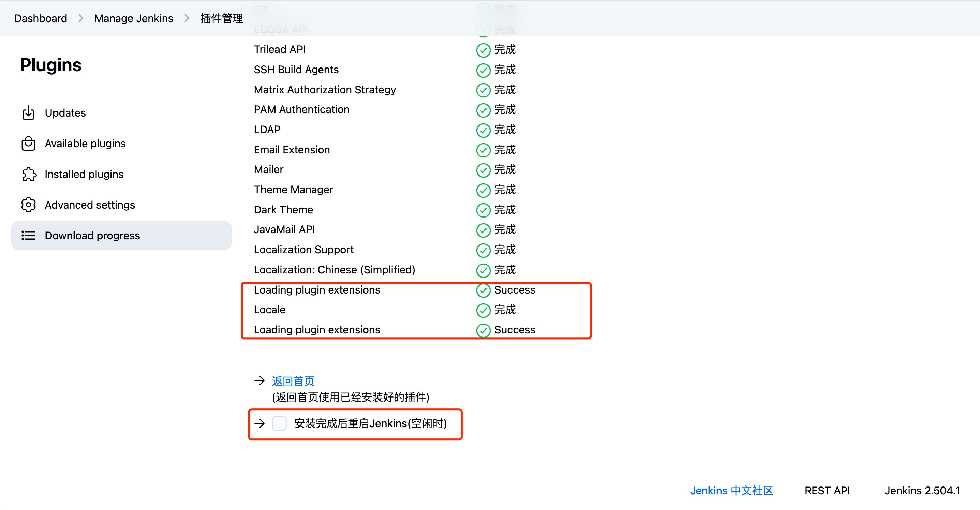Click the Available plugins bag icon

tap(28, 144)
